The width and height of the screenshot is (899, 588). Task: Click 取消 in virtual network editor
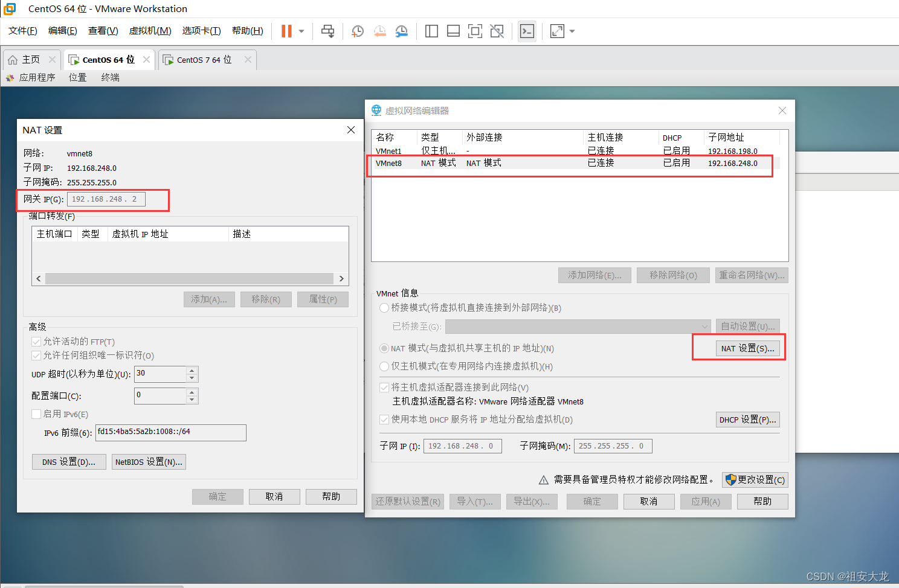click(649, 502)
